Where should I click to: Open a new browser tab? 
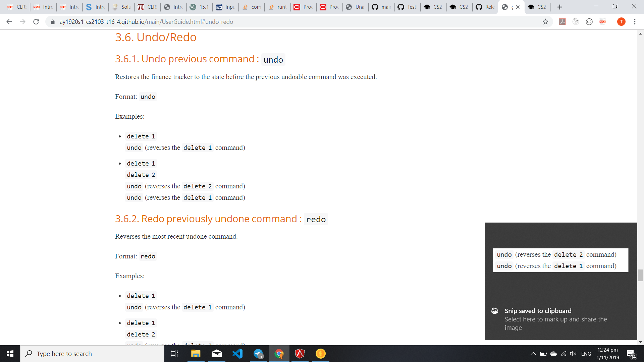tap(559, 7)
